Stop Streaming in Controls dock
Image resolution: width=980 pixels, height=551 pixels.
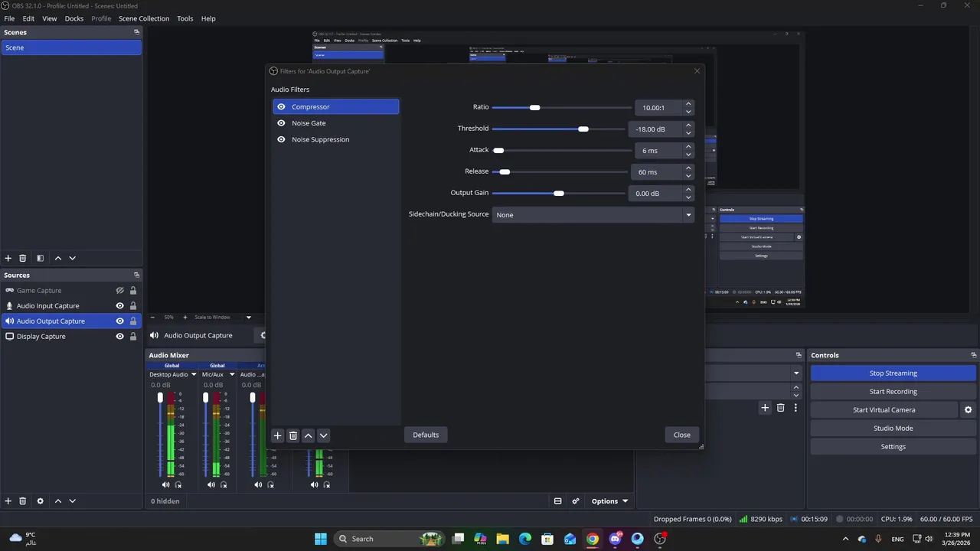click(x=893, y=373)
